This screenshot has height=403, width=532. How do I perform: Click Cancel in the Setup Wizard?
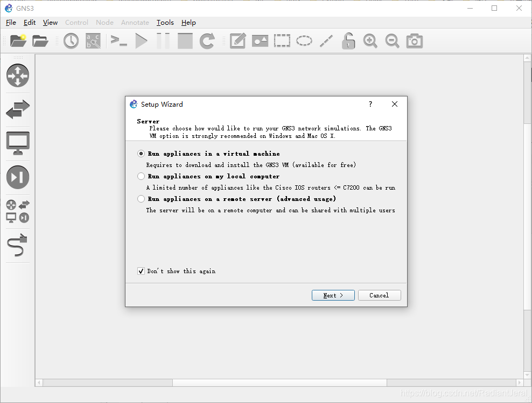point(379,295)
